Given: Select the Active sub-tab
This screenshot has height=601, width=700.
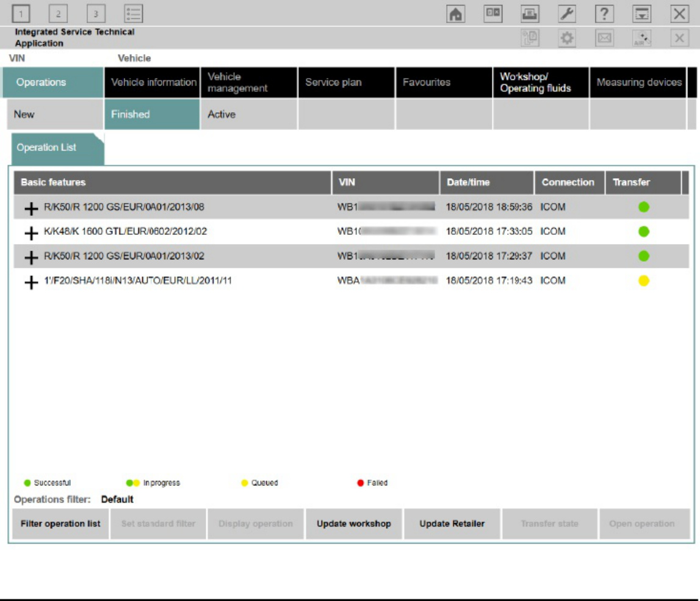Looking at the screenshot, I should click(248, 114).
